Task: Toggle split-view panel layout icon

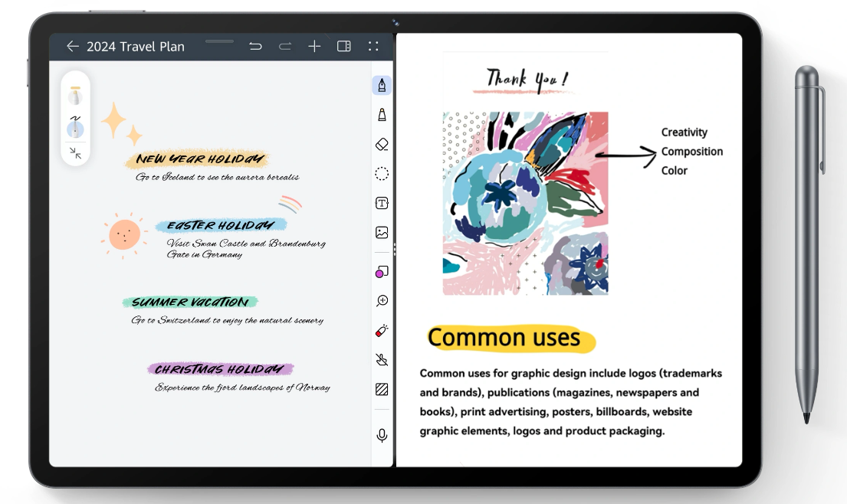Action: pyautogui.click(x=344, y=46)
